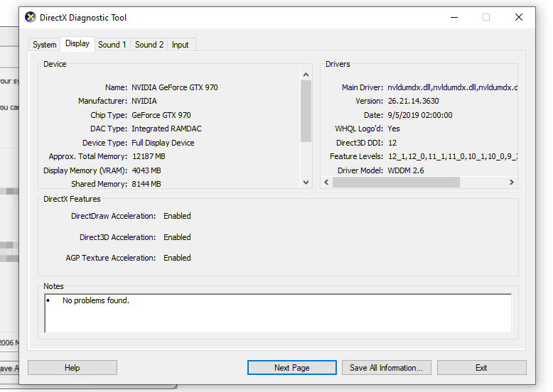Go to the Input tab
This screenshot has width=553, height=392.
181,45
